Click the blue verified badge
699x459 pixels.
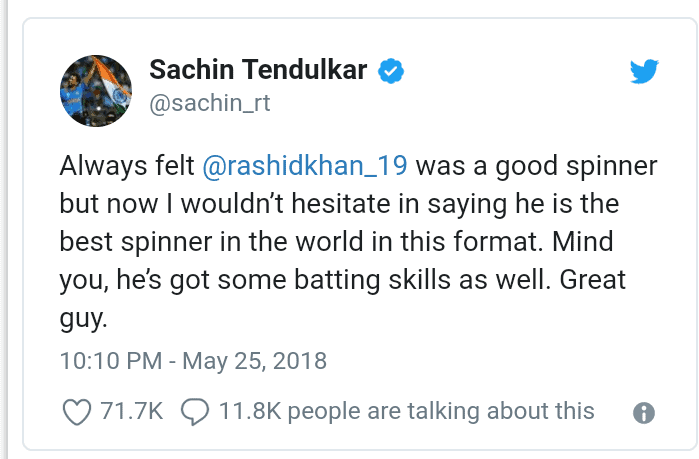391,71
